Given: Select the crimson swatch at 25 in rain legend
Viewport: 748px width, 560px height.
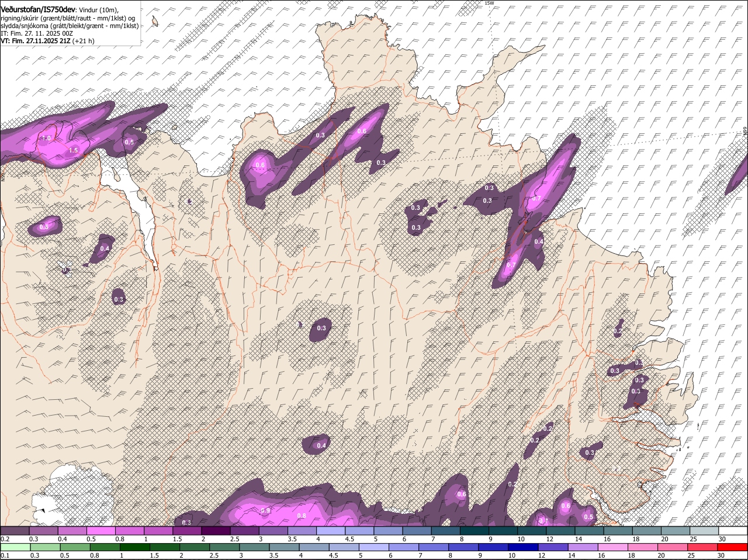Looking at the screenshot, I should click(x=703, y=547).
